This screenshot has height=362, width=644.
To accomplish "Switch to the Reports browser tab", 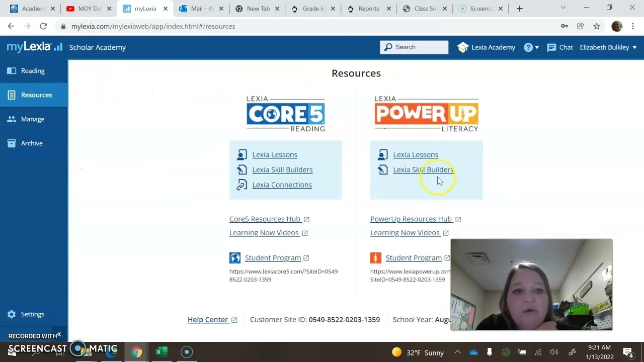I will tap(369, 9).
